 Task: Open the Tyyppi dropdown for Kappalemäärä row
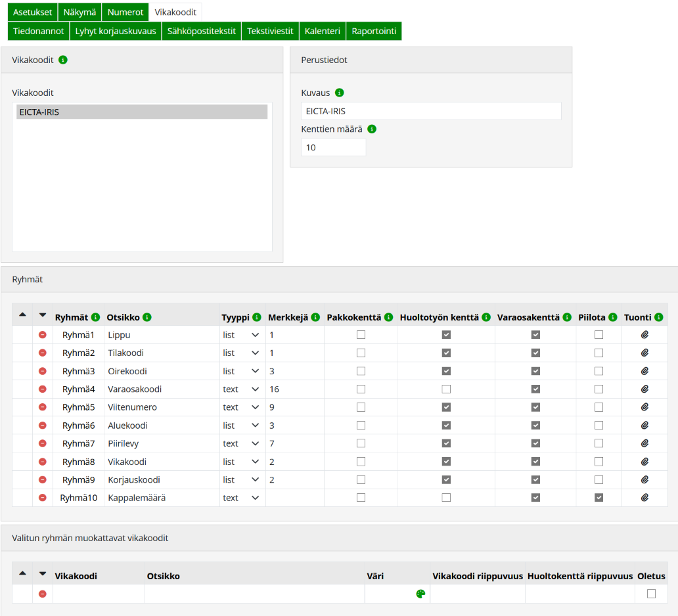click(241, 498)
